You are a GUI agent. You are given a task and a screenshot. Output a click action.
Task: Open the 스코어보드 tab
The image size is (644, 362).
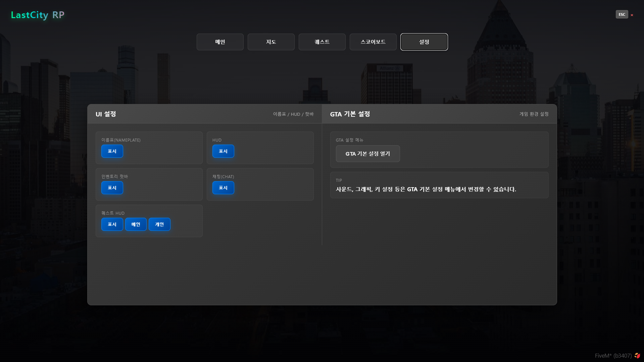[373, 42]
